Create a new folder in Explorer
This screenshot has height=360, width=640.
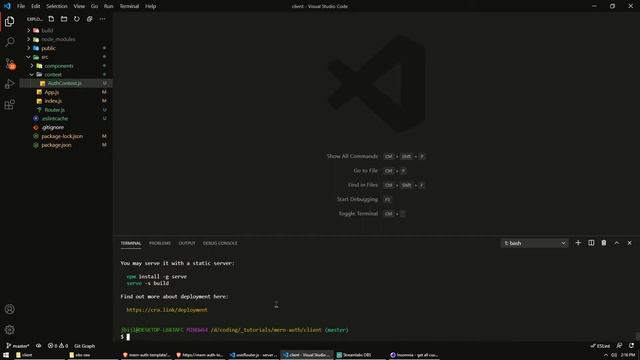click(64, 19)
